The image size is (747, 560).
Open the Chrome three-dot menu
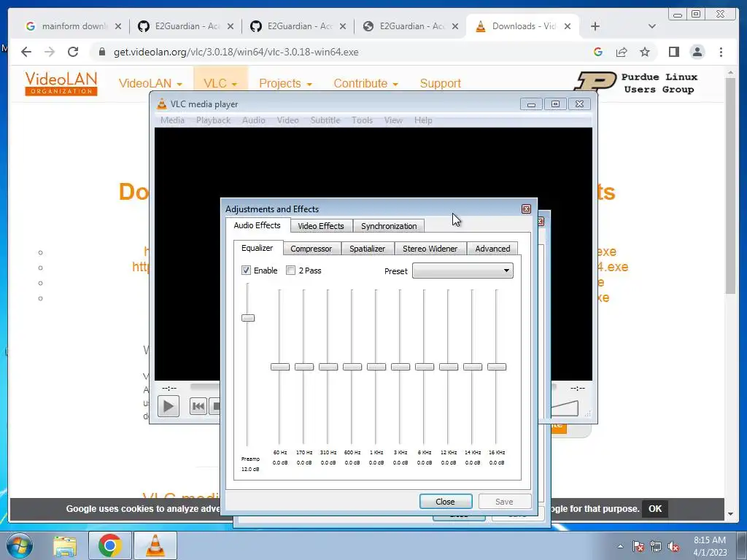721,52
